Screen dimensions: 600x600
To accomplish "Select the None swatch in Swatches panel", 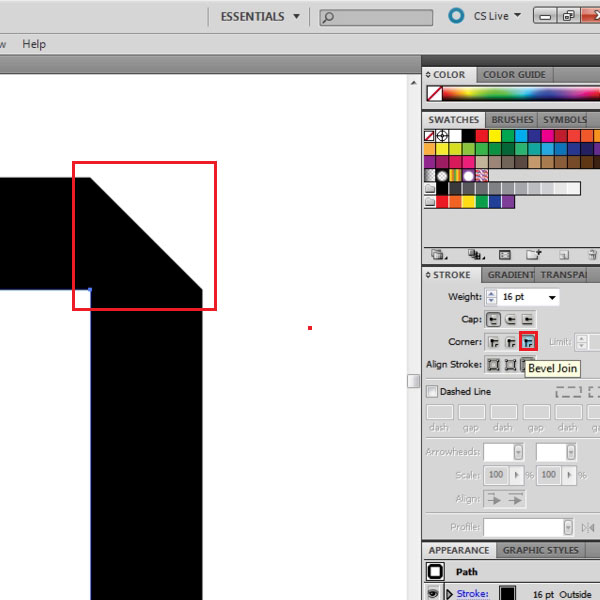I will pos(429,136).
